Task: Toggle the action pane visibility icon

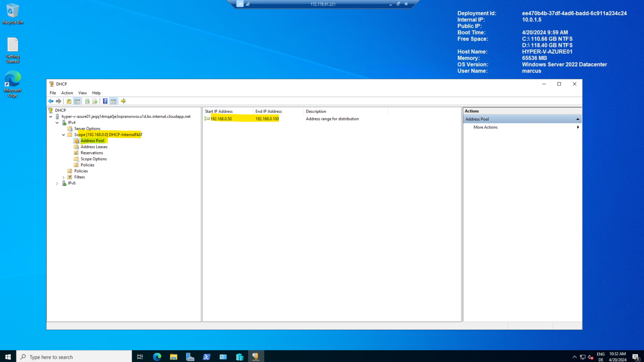Action: (114, 101)
